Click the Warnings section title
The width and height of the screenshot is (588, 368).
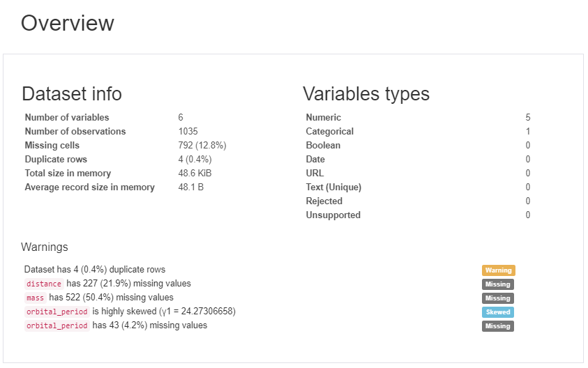point(44,247)
